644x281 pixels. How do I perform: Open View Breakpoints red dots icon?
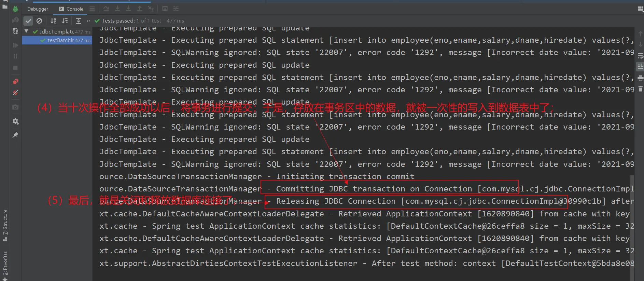[15, 82]
